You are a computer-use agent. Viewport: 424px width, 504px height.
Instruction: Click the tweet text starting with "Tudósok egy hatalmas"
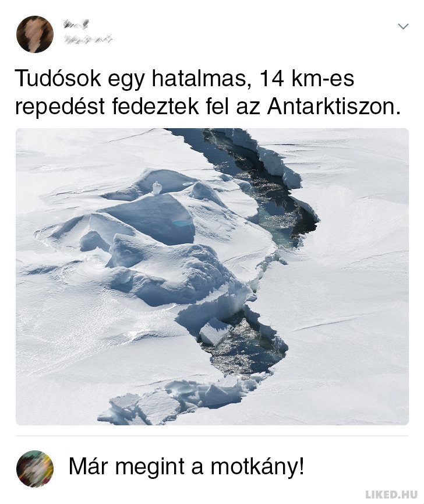pyautogui.click(x=208, y=93)
